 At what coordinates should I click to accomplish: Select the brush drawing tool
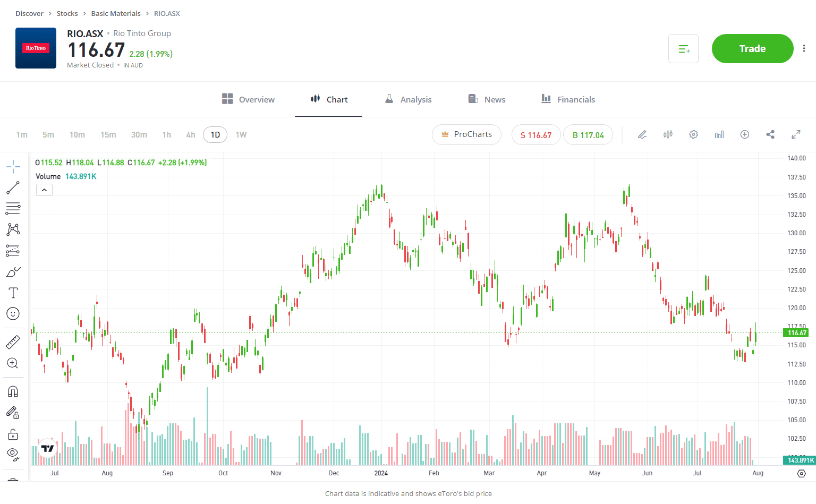pos(13,272)
